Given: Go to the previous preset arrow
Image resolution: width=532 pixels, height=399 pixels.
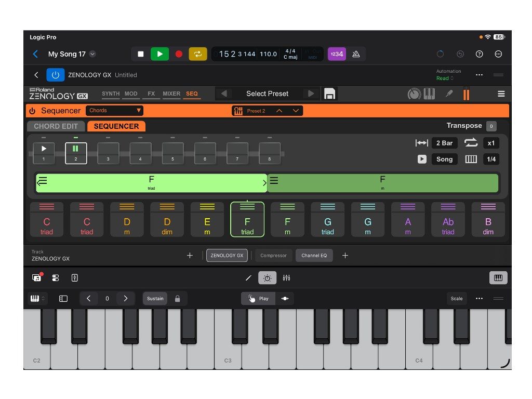Looking at the screenshot, I should [x=224, y=94].
